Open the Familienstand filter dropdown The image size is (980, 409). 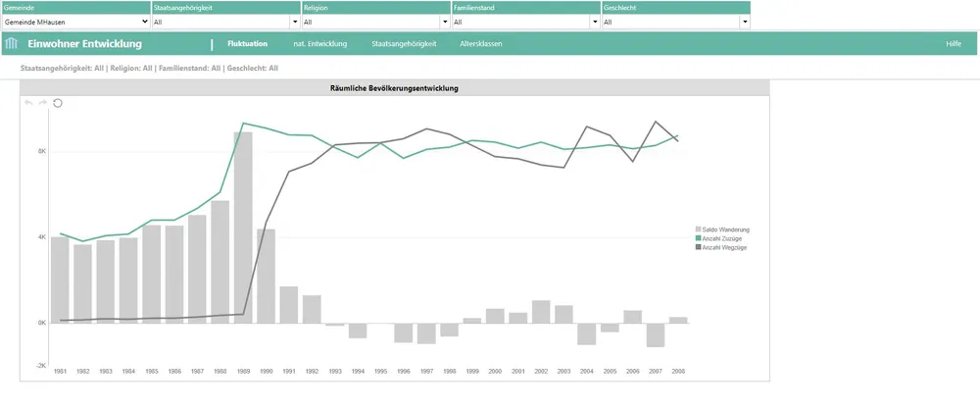coord(525,21)
